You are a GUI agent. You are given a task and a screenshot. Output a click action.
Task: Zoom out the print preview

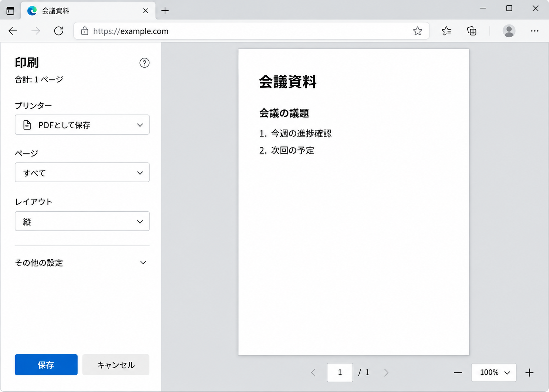[x=458, y=372]
